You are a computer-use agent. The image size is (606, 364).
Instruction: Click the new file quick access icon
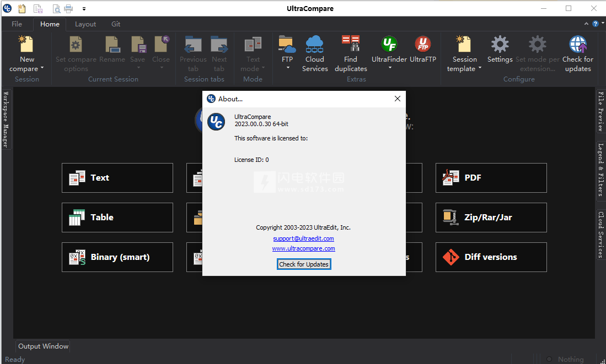pos(22,8)
